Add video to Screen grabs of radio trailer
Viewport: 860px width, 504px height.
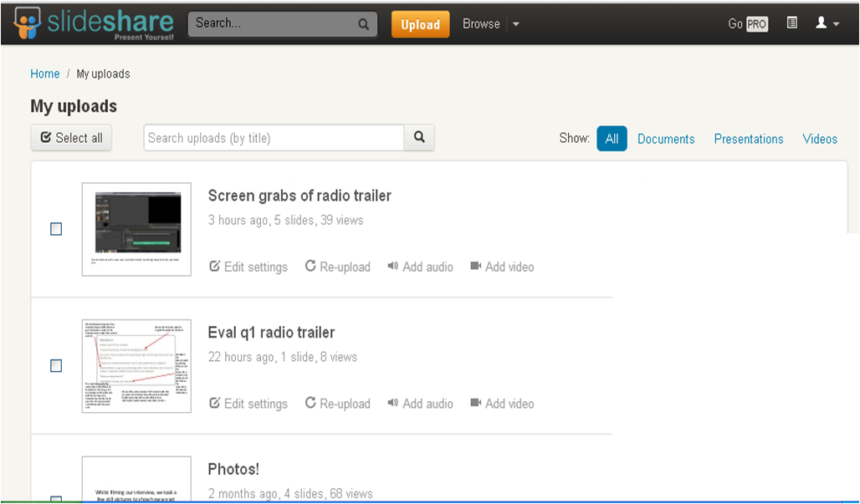click(503, 267)
